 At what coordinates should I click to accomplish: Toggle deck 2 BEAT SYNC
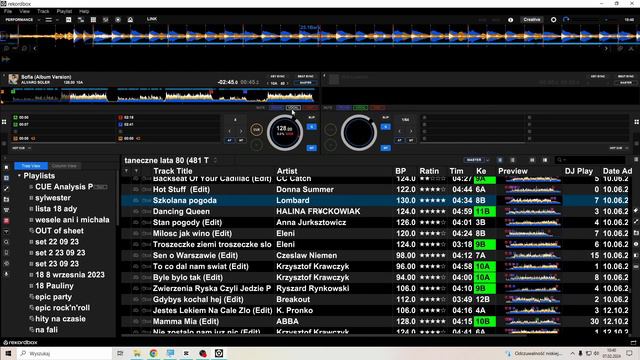tap(626, 77)
